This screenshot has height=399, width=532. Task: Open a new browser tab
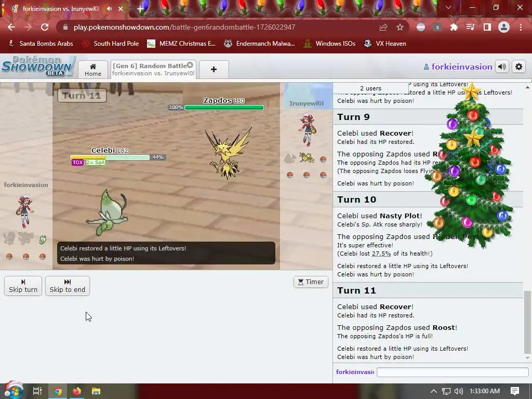click(140, 9)
